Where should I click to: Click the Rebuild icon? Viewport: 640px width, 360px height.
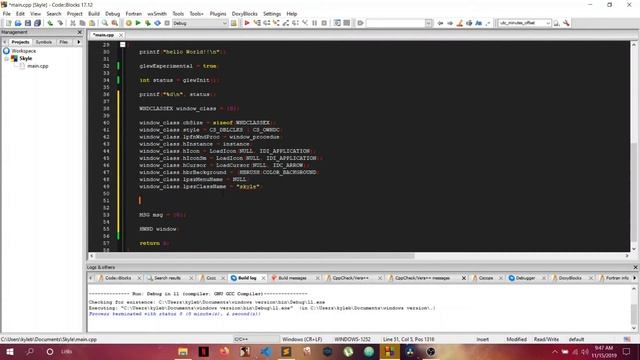click(x=157, y=23)
